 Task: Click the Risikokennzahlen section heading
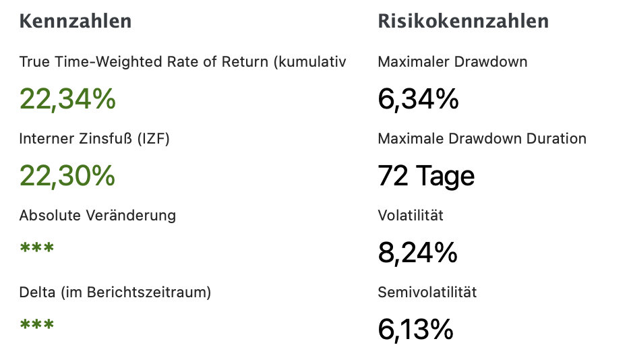pos(463,22)
